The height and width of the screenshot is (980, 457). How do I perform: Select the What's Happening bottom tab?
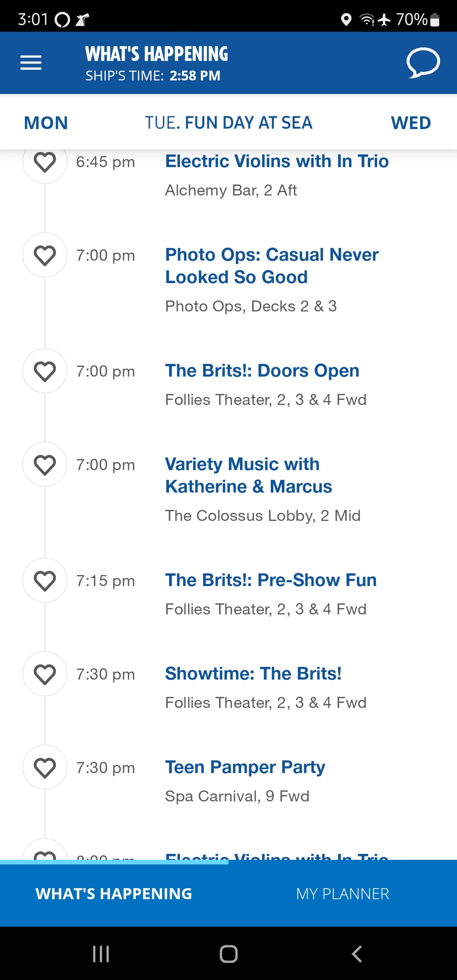[x=114, y=894]
